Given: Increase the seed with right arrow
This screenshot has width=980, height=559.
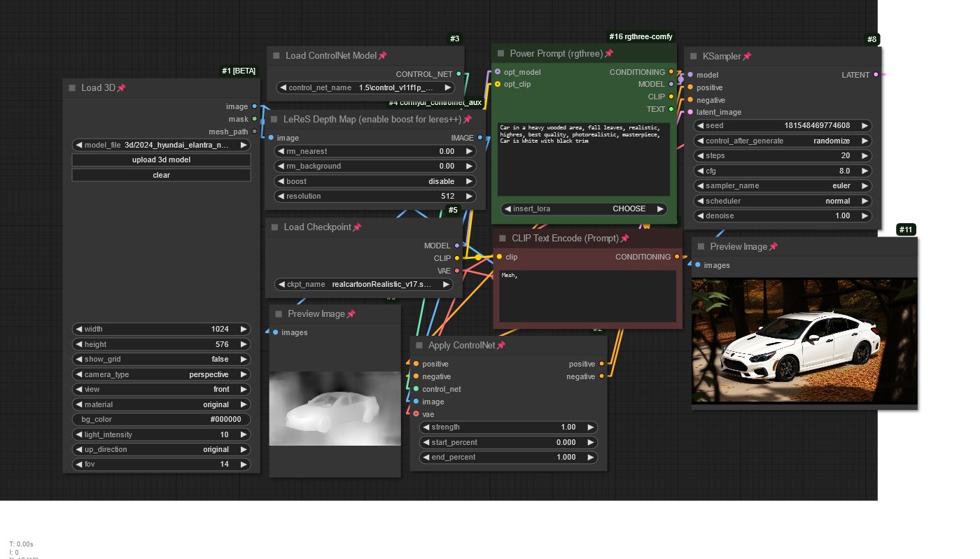Looking at the screenshot, I should pos(865,126).
